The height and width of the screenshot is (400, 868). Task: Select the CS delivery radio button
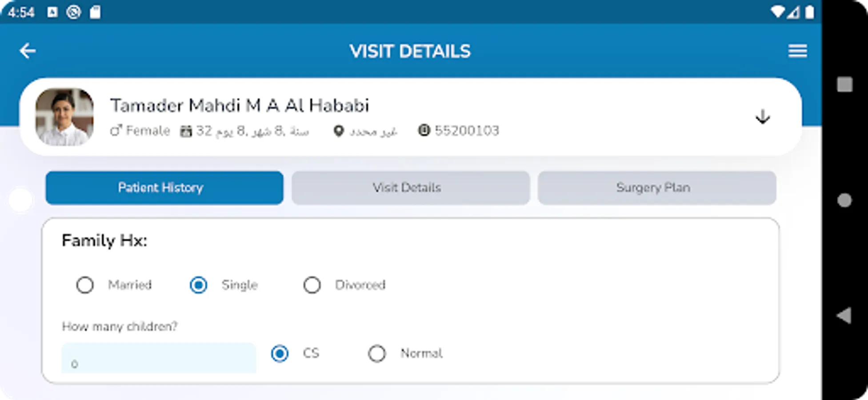click(x=280, y=354)
